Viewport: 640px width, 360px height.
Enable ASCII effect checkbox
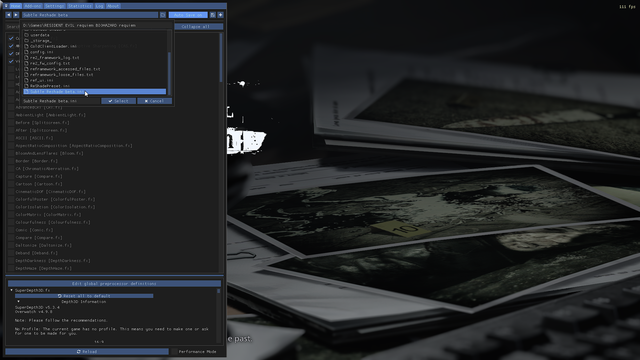tap(11, 138)
